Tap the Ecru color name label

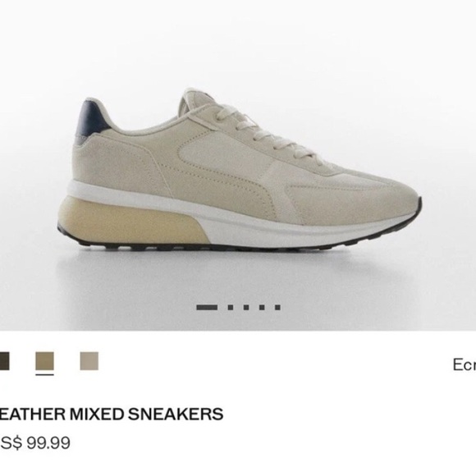click(465, 364)
